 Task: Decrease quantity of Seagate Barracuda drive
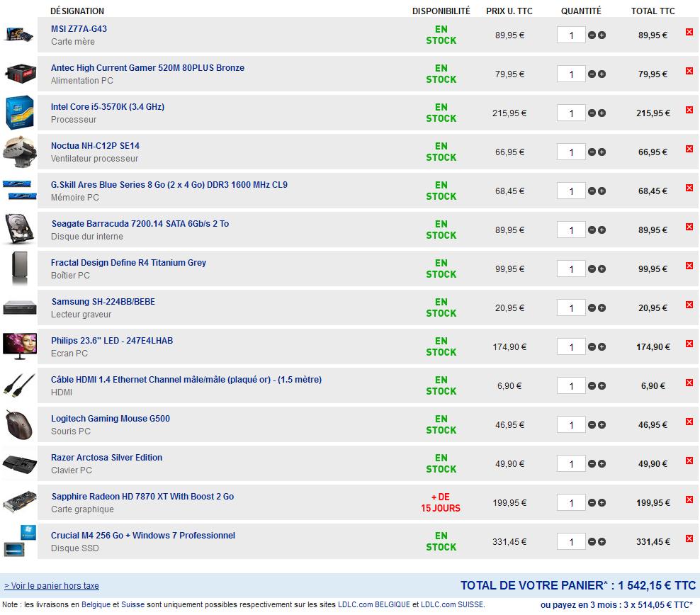[x=592, y=230]
